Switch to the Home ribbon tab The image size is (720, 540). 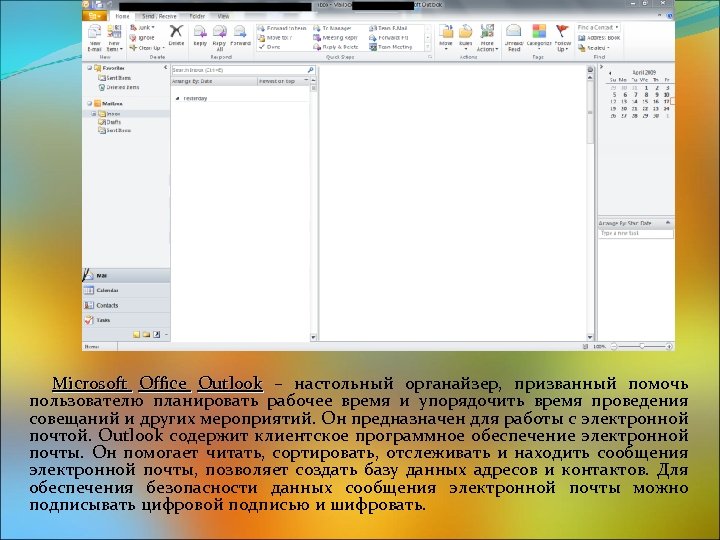(x=122, y=16)
